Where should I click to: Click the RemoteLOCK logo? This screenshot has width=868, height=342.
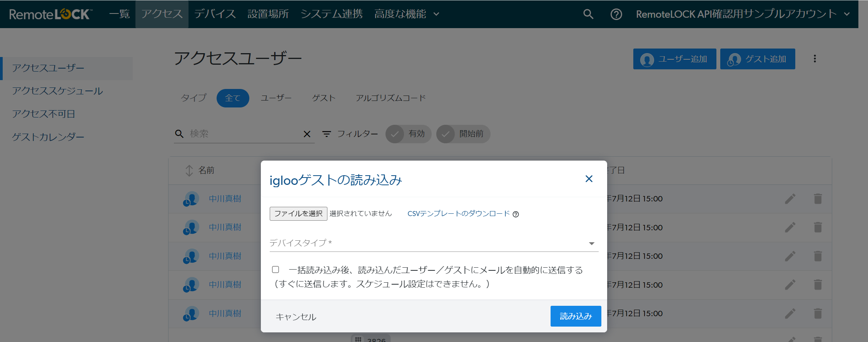[50, 14]
